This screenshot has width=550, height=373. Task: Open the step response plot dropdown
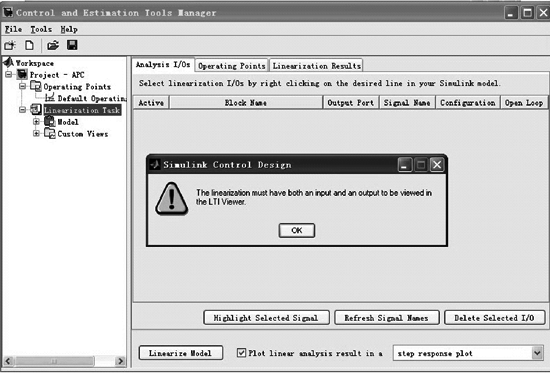[x=537, y=353]
